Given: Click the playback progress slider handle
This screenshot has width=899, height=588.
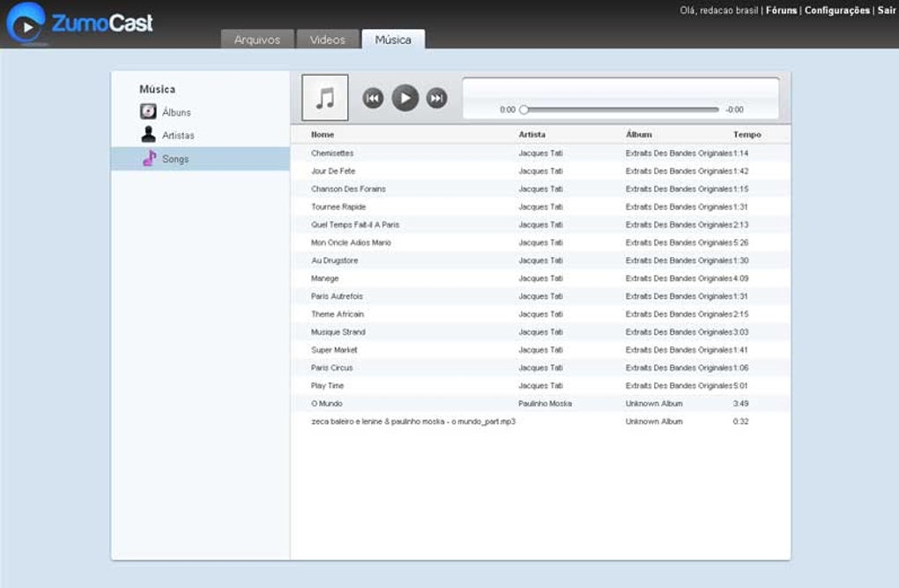Looking at the screenshot, I should [x=524, y=109].
